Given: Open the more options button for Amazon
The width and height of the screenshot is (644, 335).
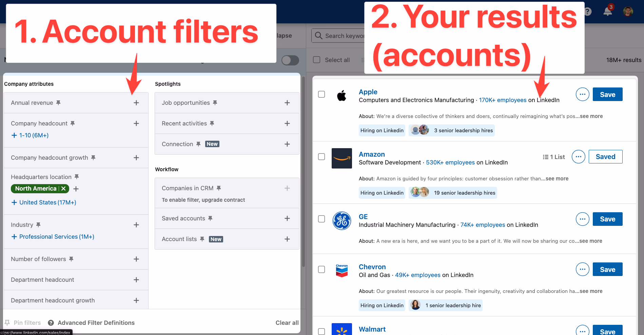Looking at the screenshot, I should [x=579, y=157].
